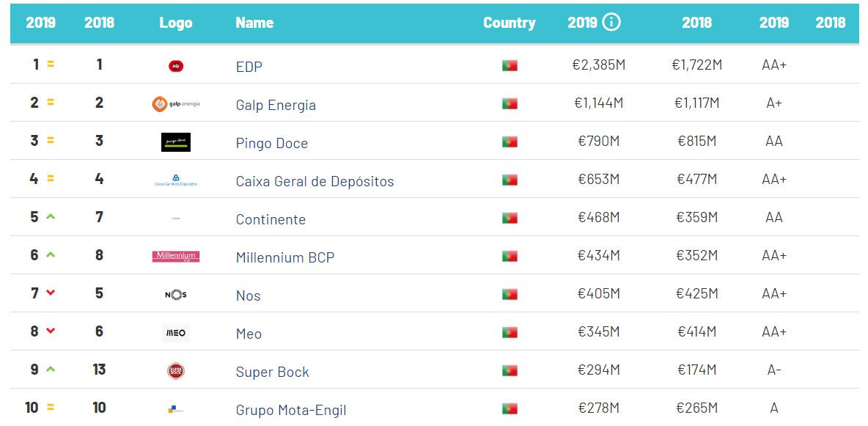Image resolution: width=868 pixels, height=426 pixels.
Task: Click the Super Bock logo
Action: click(176, 371)
